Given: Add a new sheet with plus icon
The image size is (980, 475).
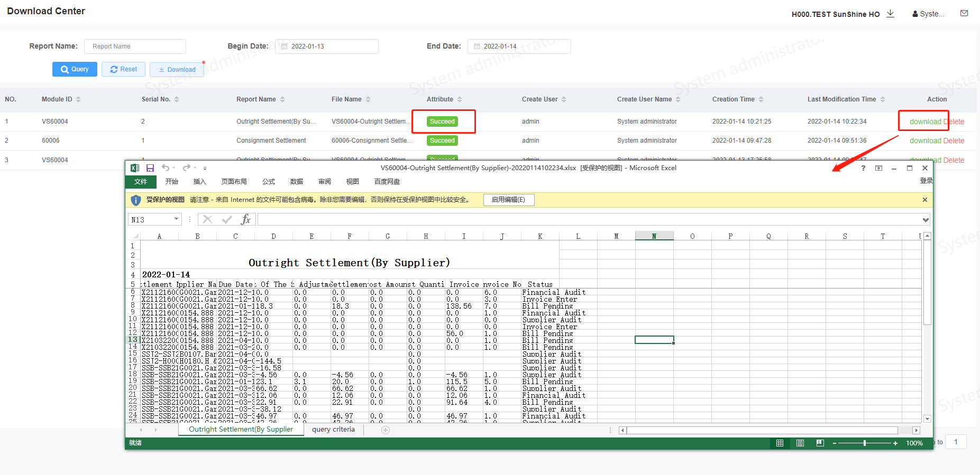Looking at the screenshot, I should click(x=386, y=430).
